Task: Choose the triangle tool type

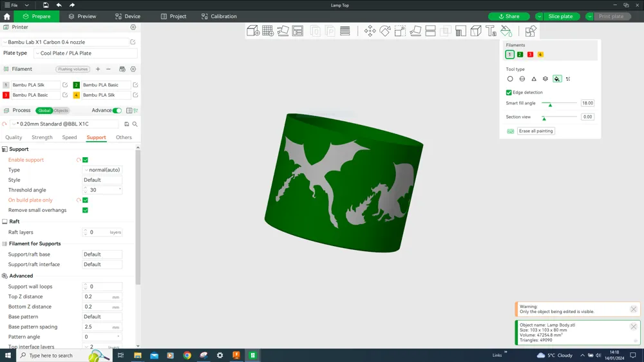Action: (534, 79)
